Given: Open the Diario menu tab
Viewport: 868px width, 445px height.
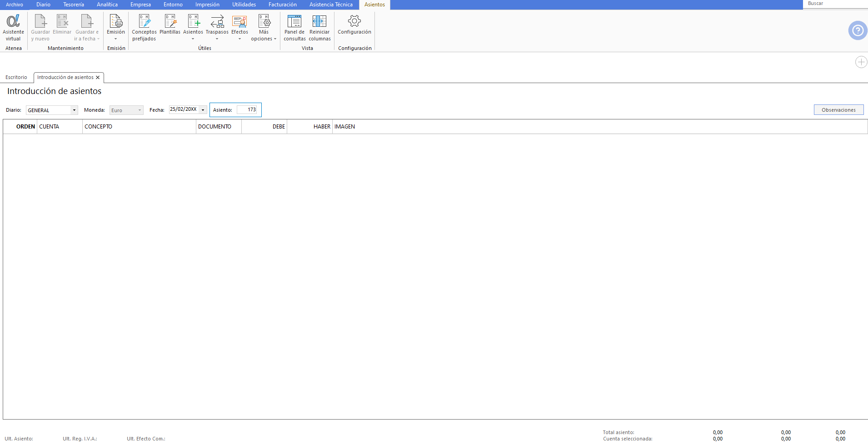Looking at the screenshot, I should (44, 5).
